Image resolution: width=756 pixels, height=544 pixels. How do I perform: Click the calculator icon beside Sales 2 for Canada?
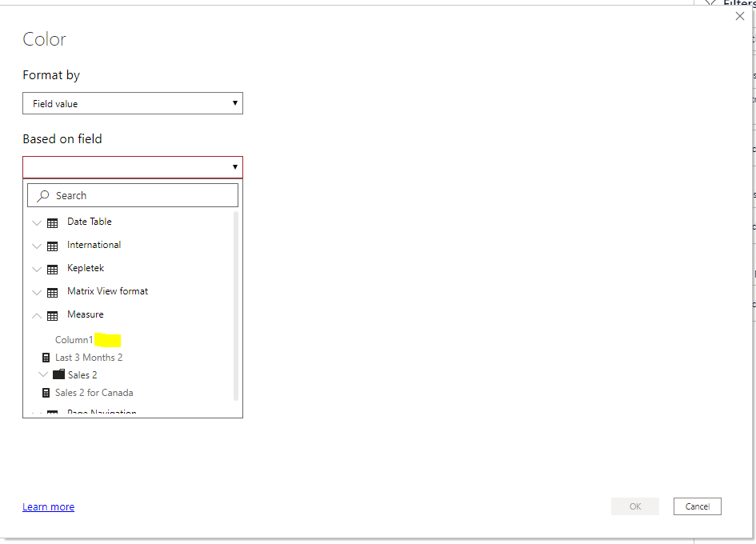[x=46, y=393]
